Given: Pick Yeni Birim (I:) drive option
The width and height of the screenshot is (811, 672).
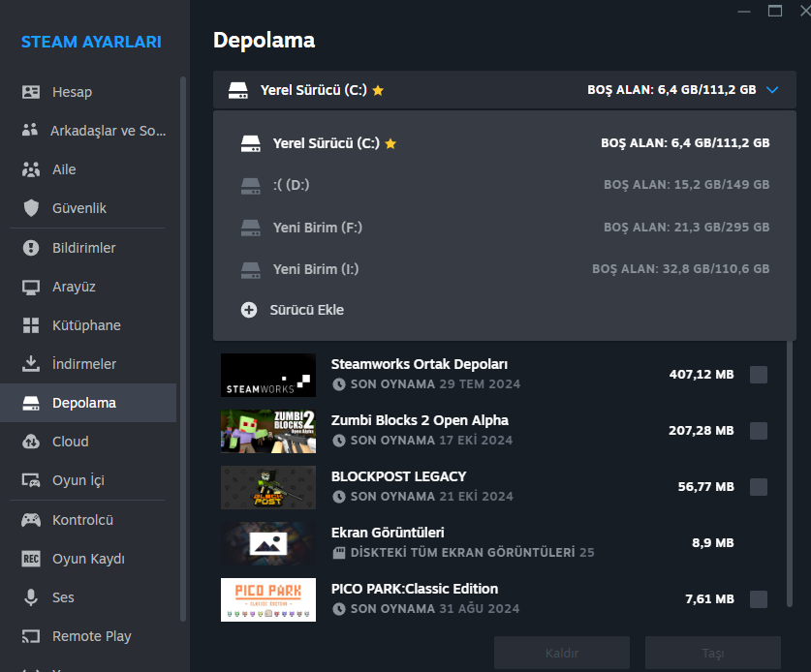Looking at the screenshot, I should coord(504,269).
